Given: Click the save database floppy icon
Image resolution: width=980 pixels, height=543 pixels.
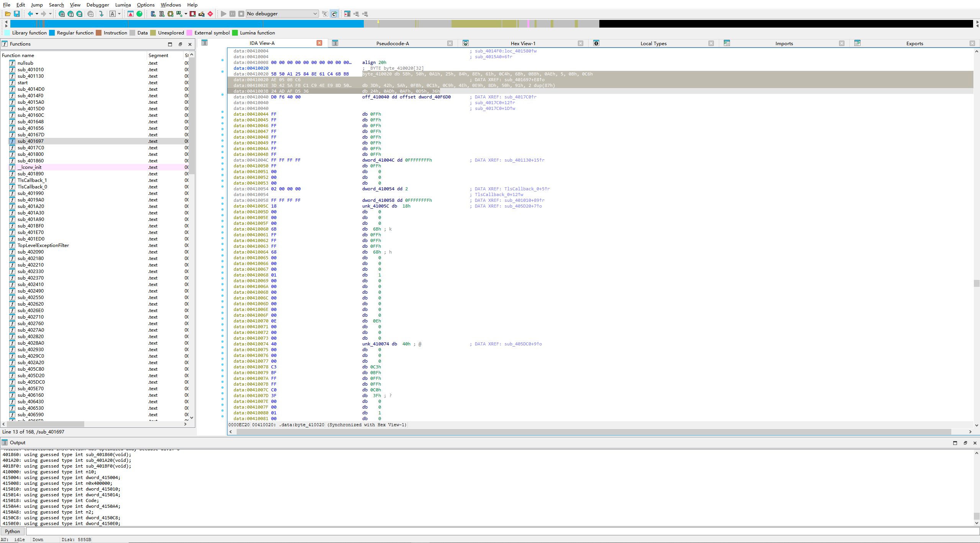Looking at the screenshot, I should point(17,14).
